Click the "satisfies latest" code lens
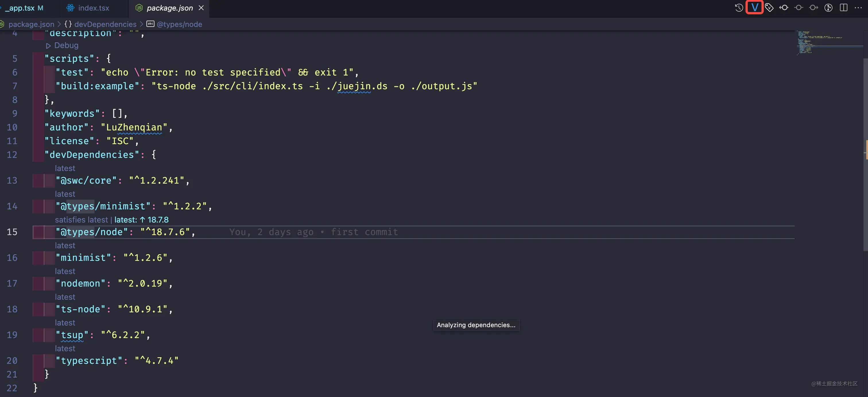Viewport: 868px width, 397px height. point(81,220)
